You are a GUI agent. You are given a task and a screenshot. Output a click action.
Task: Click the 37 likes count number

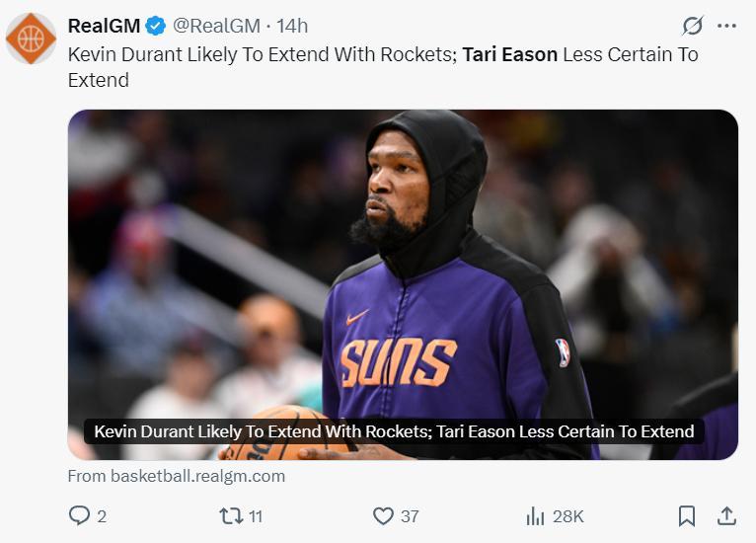coord(410,515)
